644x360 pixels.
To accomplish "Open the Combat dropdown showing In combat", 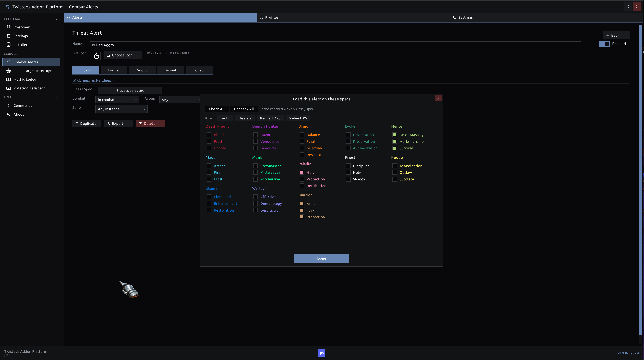I will pos(117,100).
